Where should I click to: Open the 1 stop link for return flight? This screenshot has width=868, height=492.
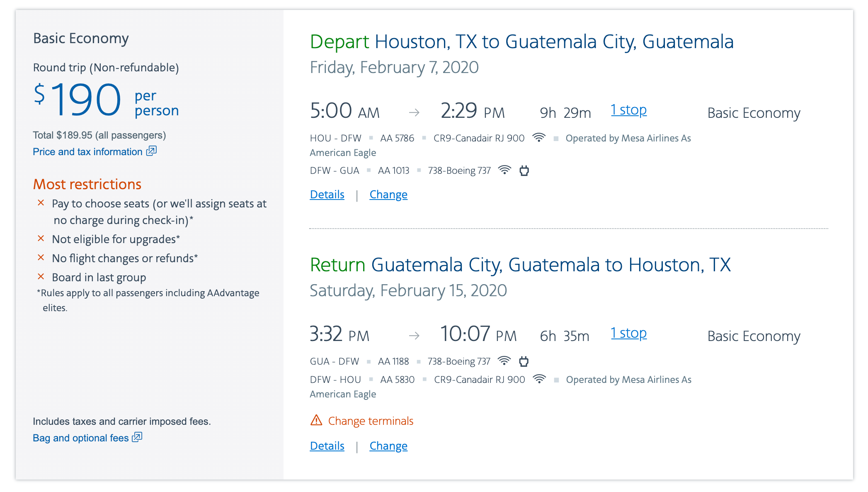pos(628,333)
